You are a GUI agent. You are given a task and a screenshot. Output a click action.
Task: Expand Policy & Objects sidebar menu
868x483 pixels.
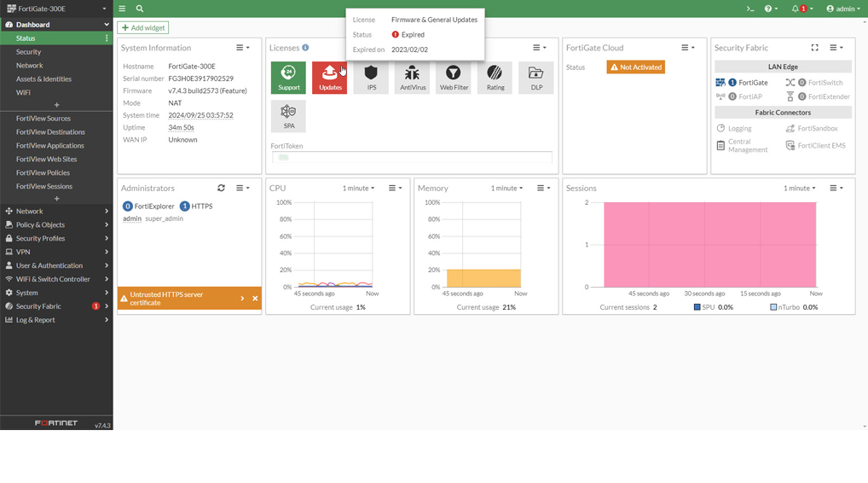point(56,225)
